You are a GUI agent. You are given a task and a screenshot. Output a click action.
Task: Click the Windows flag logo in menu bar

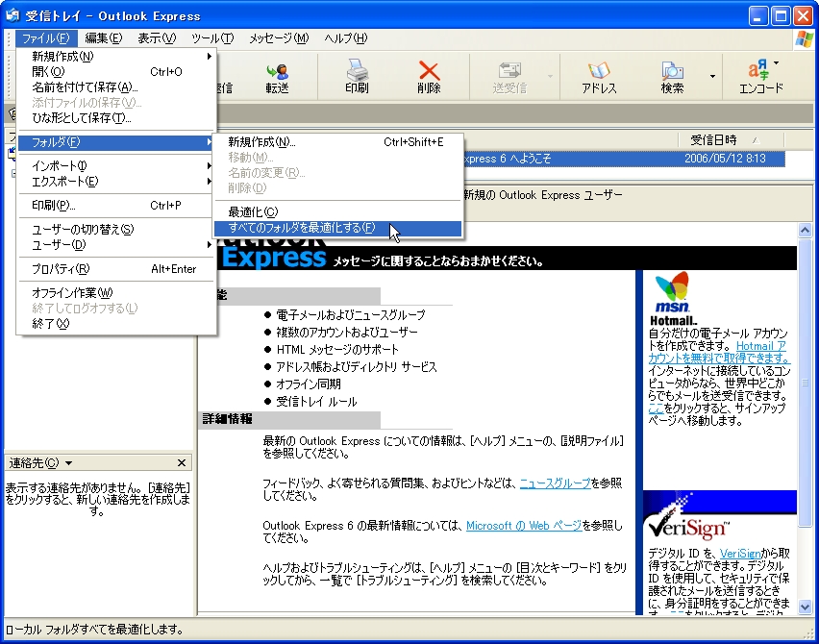point(805,39)
